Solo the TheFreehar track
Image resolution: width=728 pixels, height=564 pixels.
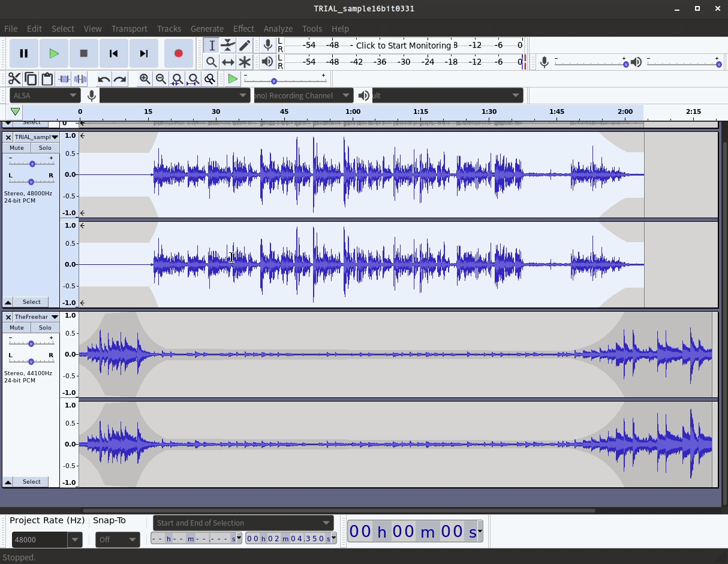(45, 327)
